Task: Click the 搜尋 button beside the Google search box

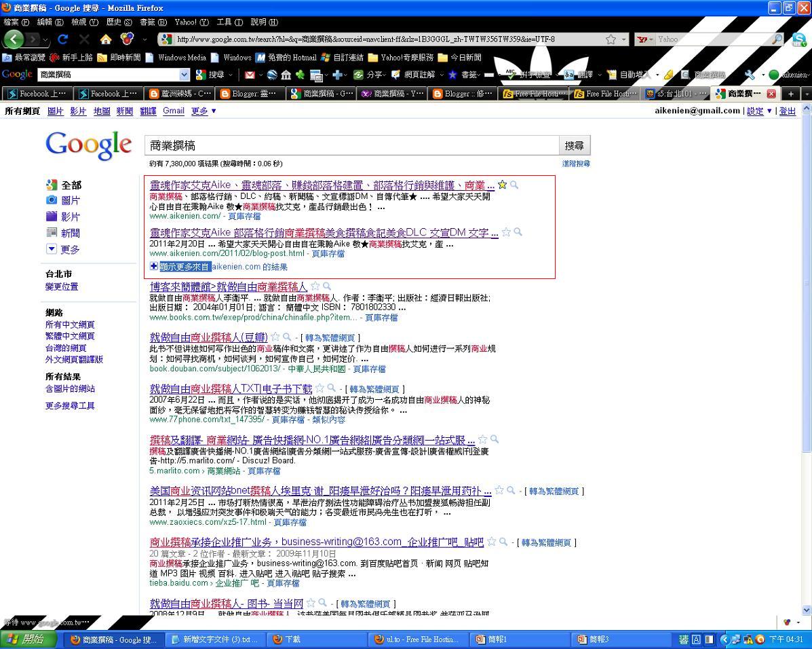Action: (575, 146)
